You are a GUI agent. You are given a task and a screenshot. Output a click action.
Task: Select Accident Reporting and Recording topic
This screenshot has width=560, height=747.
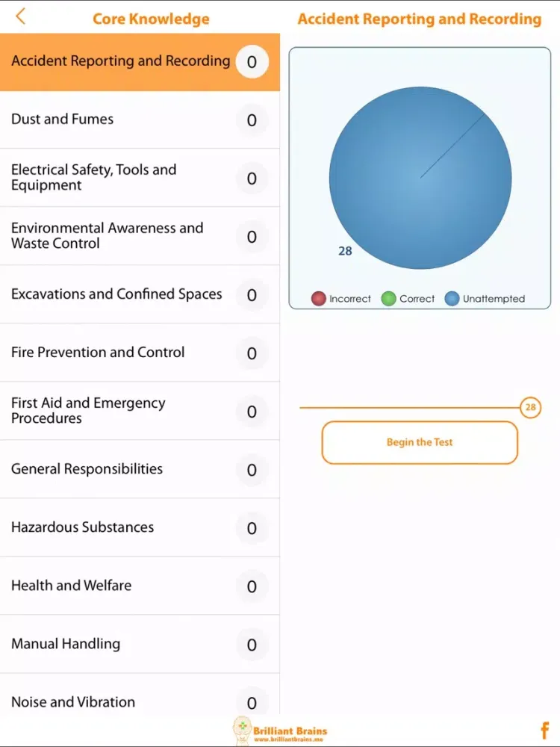121,61
